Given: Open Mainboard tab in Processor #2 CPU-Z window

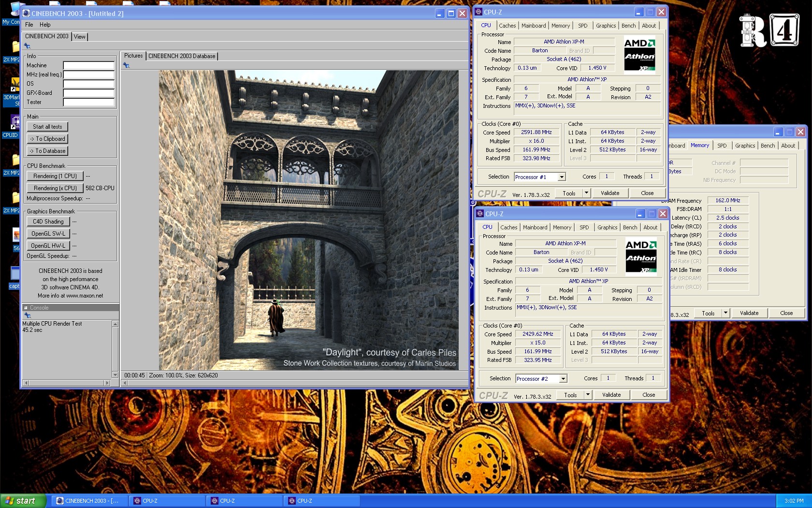Looking at the screenshot, I should (535, 227).
